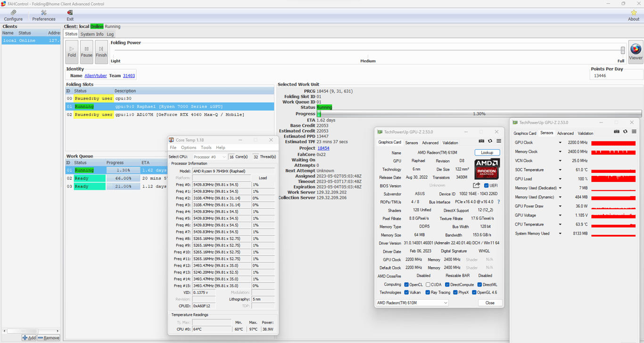Click the Exit toolbar icon
This screenshot has height=343, width=644.
click(x=70, y=16)
